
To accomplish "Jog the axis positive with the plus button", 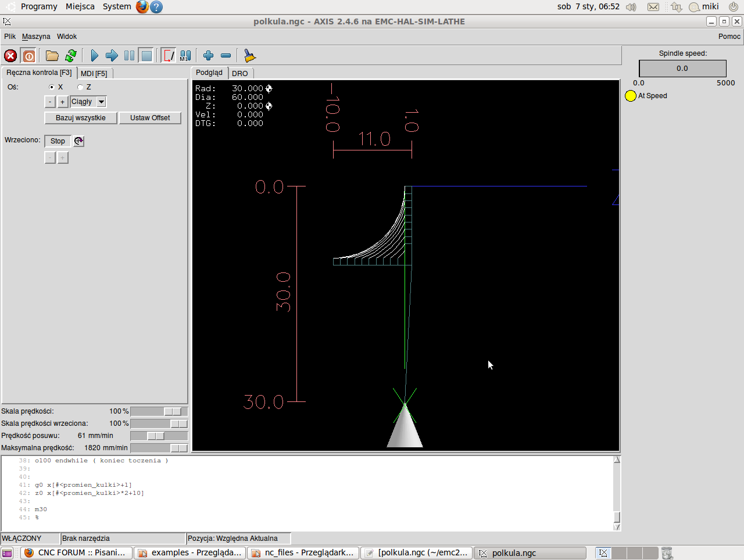I will pos(62,102).
